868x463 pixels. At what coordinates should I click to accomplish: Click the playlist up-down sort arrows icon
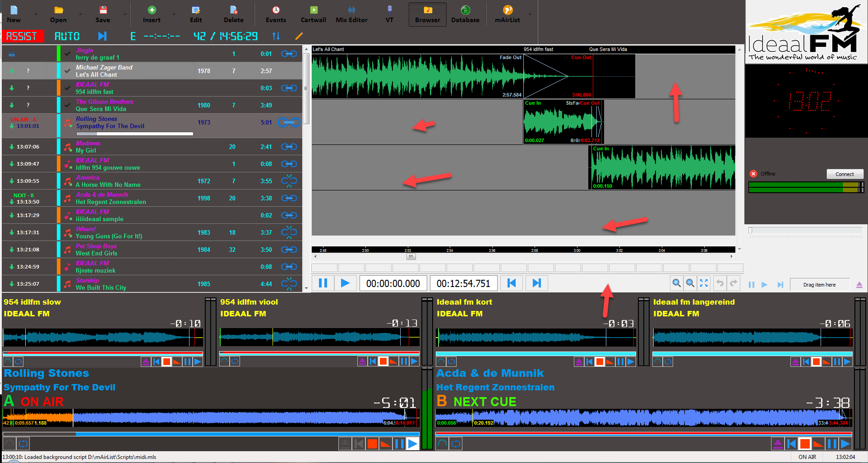(276, 36)
